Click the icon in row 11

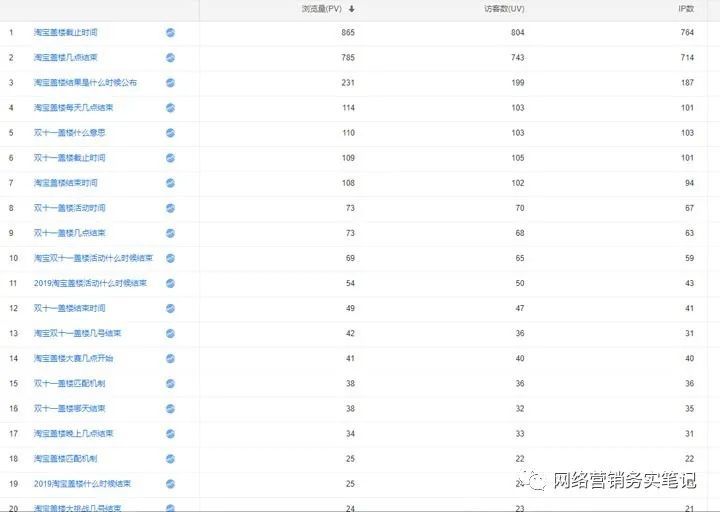[170, 283]
